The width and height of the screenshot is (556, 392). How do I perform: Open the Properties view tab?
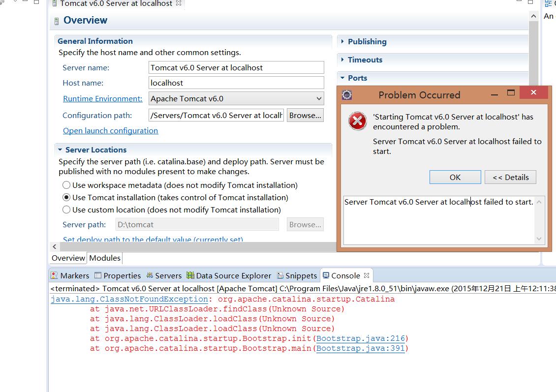[x=118, y=276]
